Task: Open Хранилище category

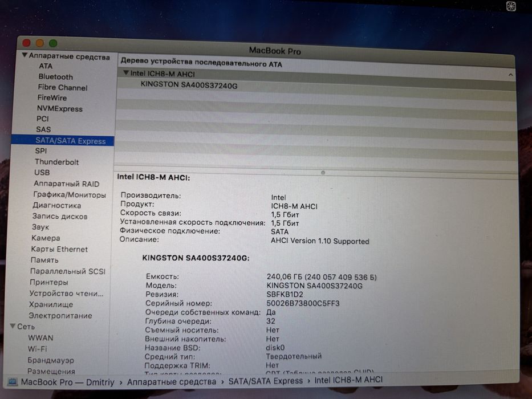Action: click(51, 304)
